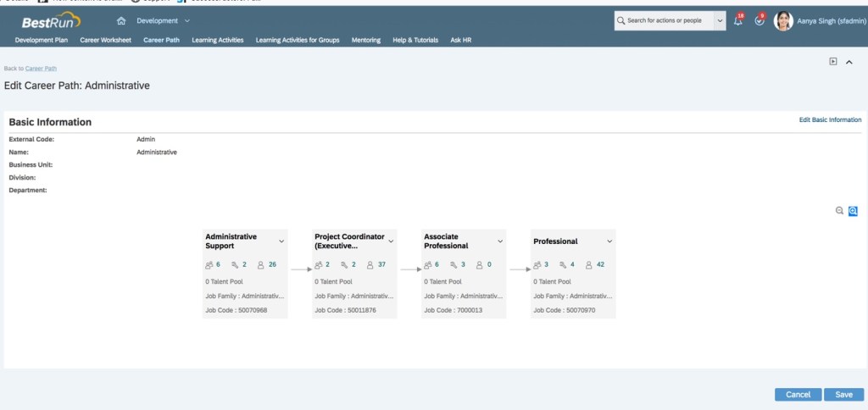Click competencies icon on Associate Professional card
Image resolution: width=868 pixels, height=410 pixels.
453,264
